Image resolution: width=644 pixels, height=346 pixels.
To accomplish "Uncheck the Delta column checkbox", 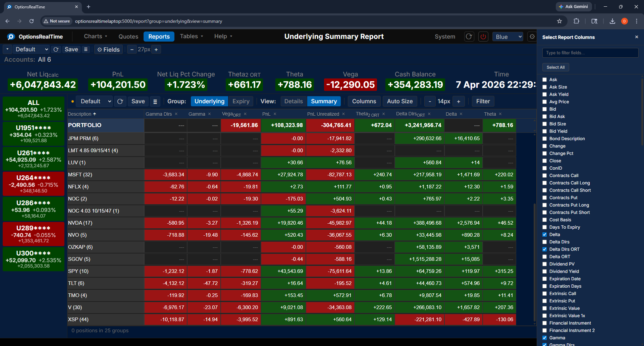I will click(545, 235).
